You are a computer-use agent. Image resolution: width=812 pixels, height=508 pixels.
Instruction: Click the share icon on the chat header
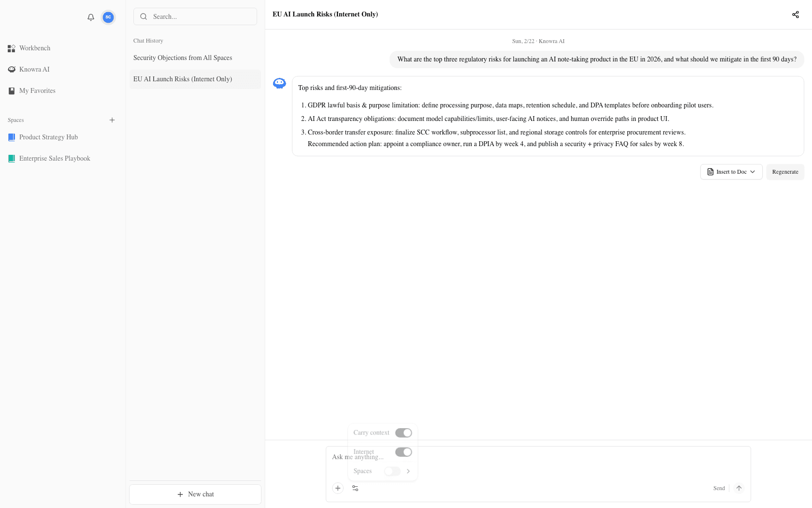[796, 15]
